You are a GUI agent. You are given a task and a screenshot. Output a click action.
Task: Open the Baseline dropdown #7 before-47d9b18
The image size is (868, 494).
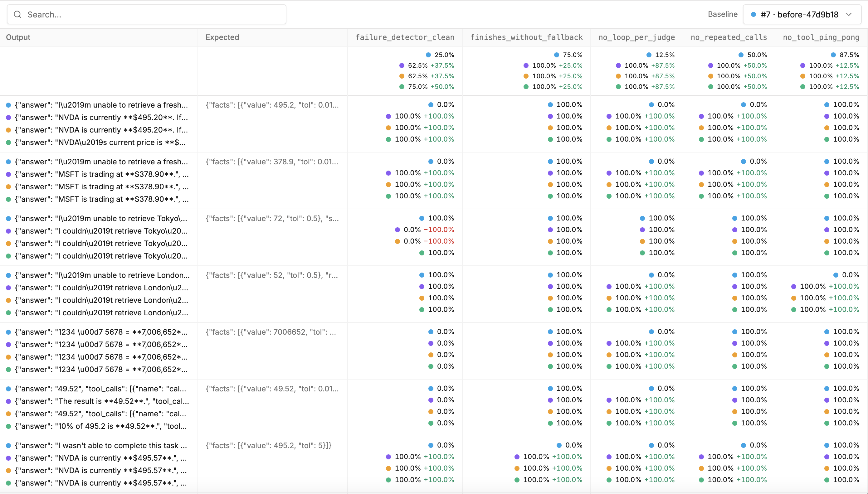click(x=802, y=15)
